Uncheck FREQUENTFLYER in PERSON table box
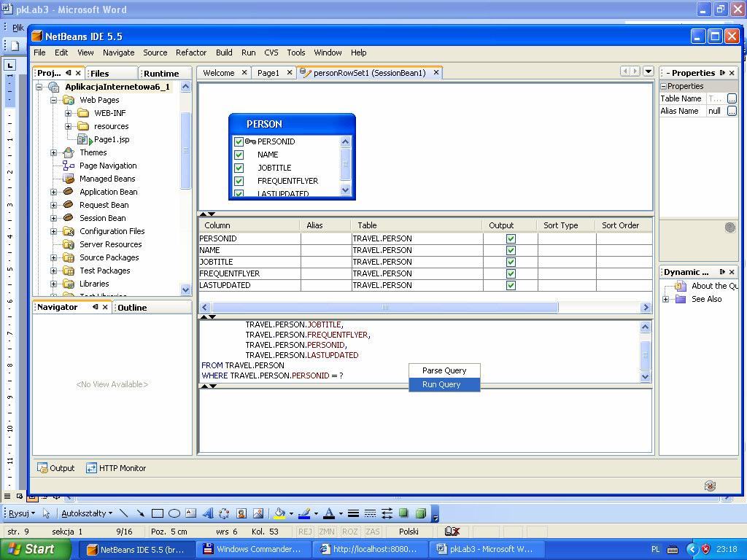 (239, 181)
